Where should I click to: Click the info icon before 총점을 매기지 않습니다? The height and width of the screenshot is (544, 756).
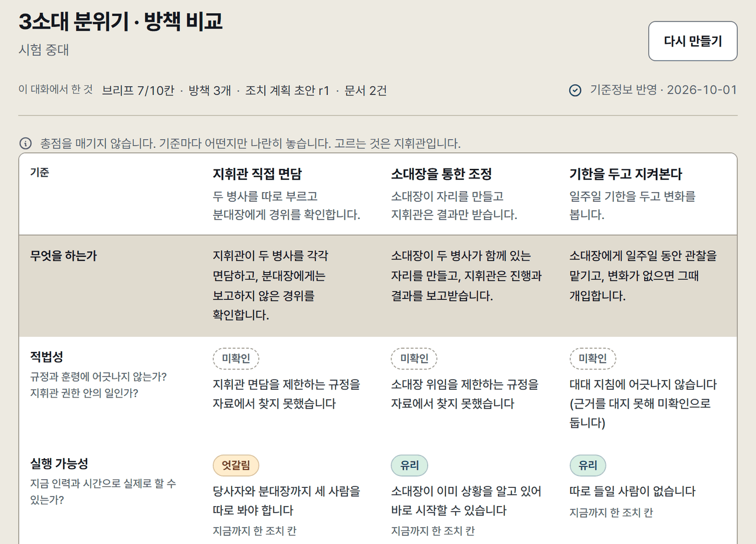coord(25,143)
